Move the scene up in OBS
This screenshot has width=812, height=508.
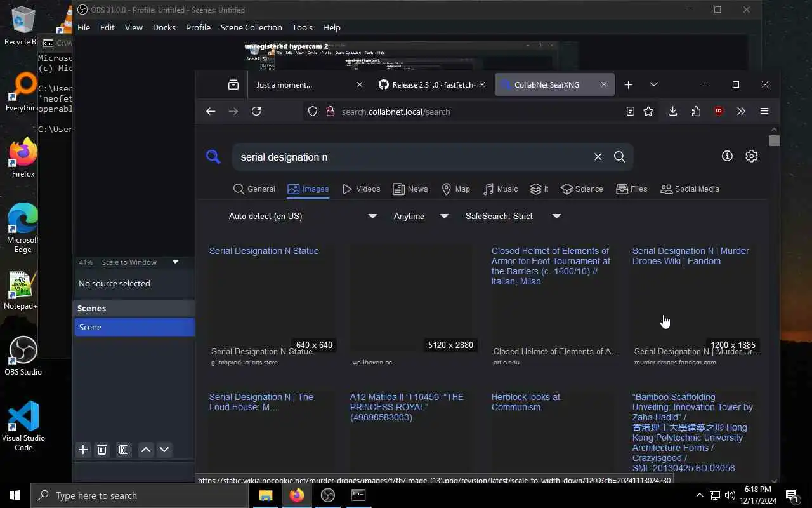point(146,450)
